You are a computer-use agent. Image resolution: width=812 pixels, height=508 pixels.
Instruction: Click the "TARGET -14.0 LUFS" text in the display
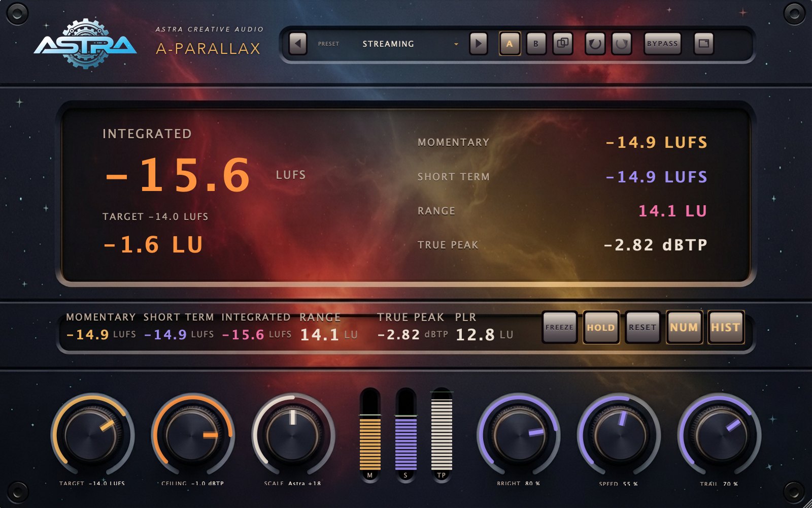click(155, 216)
